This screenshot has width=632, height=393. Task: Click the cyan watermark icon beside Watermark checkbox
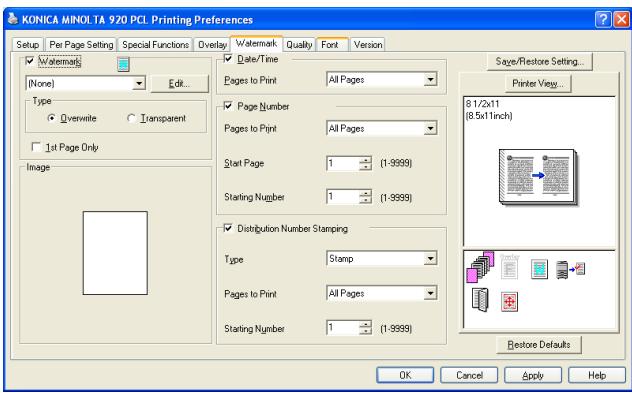(x=123, y=64)
